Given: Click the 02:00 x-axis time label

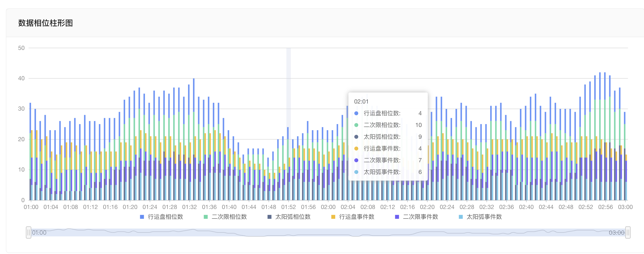Looking at the screenshot, I should pyautogui.click(x=328, y=207).
